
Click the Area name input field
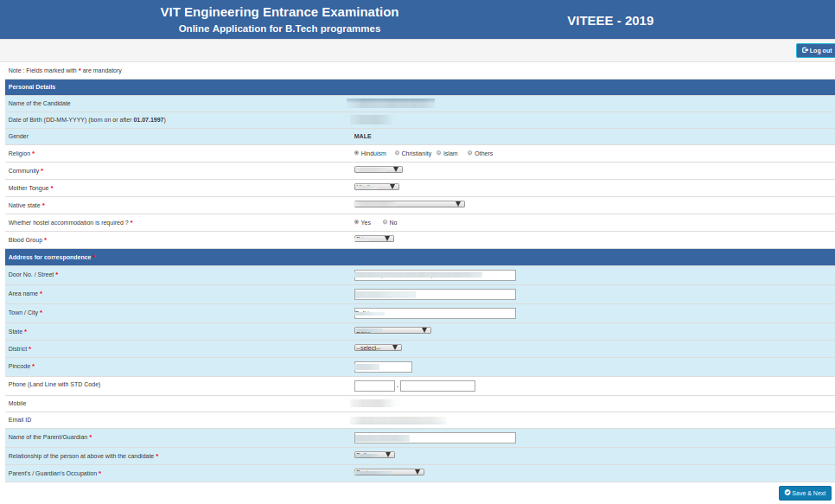click(x=435, y=294)
